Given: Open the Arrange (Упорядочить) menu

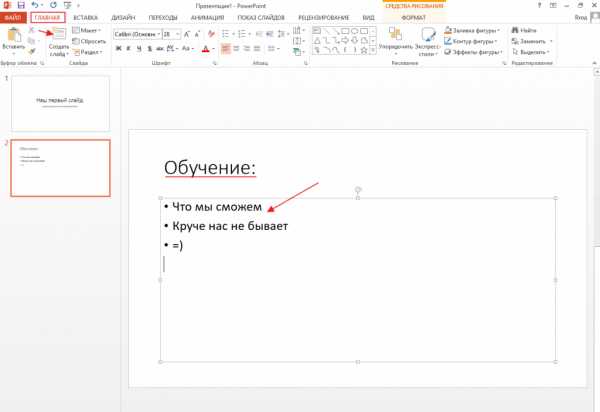Looking at the screenshot, I should [x=396, y=41].
